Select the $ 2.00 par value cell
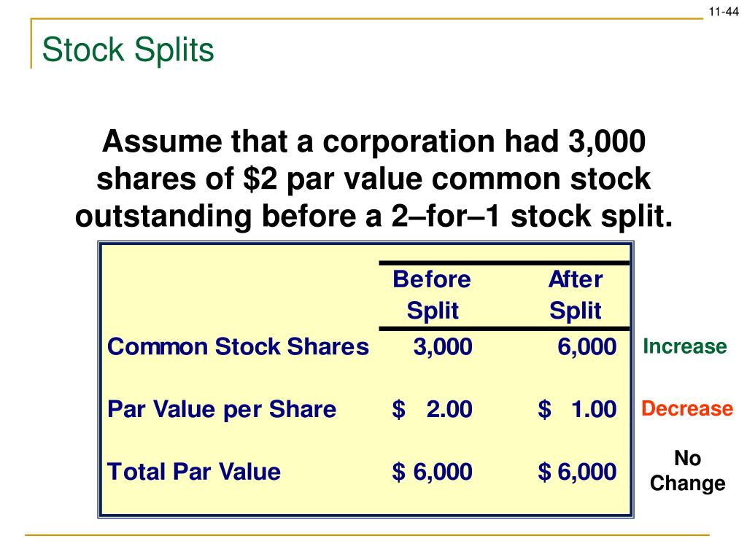 click(432, 409)
